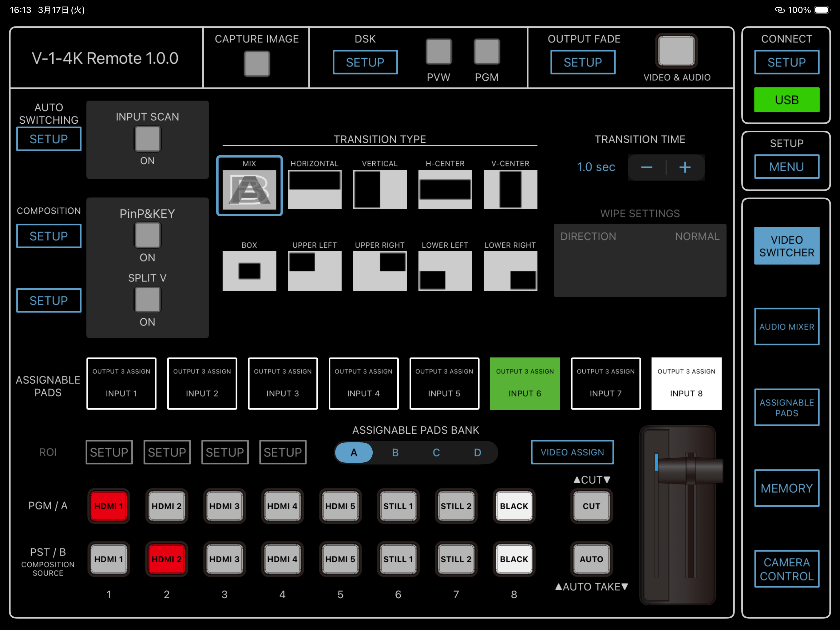840x630 pixels.
Task: Select HDMI 3 on PGM/A bus
Action: [x=224, y=506]
